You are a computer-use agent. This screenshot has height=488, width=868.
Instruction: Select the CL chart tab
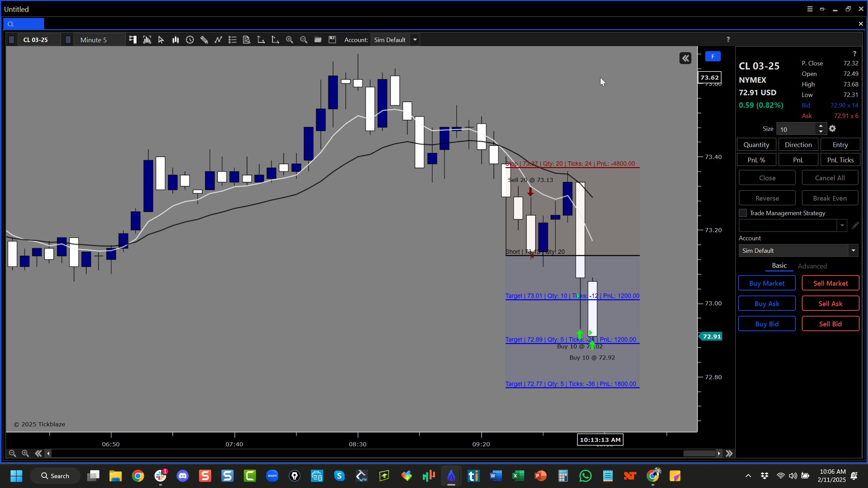click(x=23, y=24)
